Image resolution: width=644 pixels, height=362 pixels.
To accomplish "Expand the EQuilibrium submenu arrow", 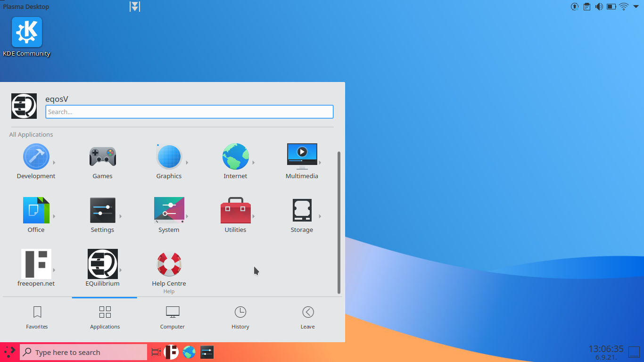I will tap(121, 270).
